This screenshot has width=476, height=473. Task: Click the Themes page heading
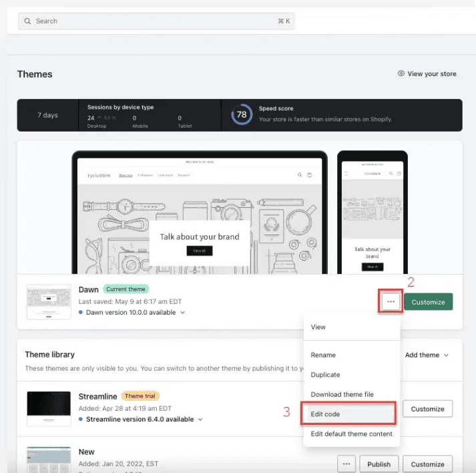(35, 74)
